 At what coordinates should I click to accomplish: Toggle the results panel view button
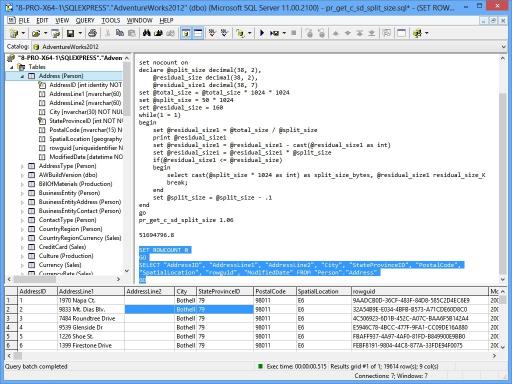click(198, 33)
